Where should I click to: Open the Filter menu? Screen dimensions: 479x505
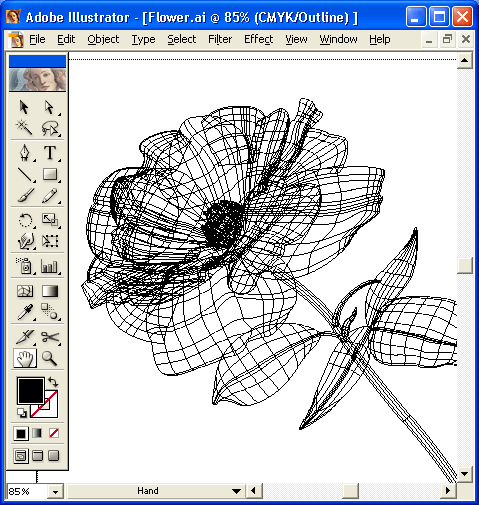220,39
